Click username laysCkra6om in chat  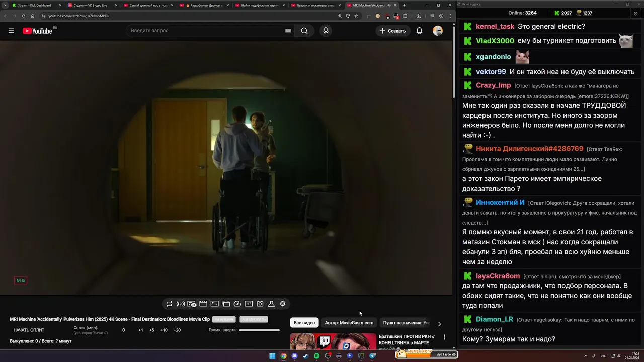point(498,276)
